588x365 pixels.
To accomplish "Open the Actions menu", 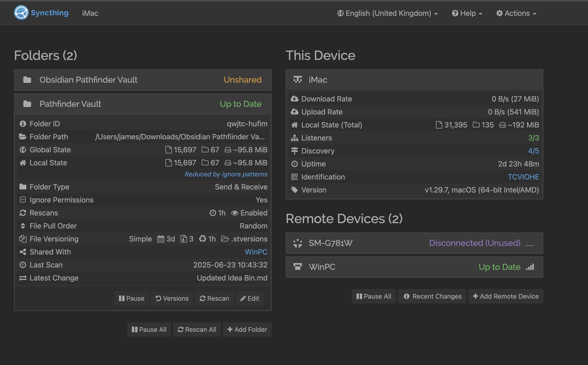I will tap(516, 13).
